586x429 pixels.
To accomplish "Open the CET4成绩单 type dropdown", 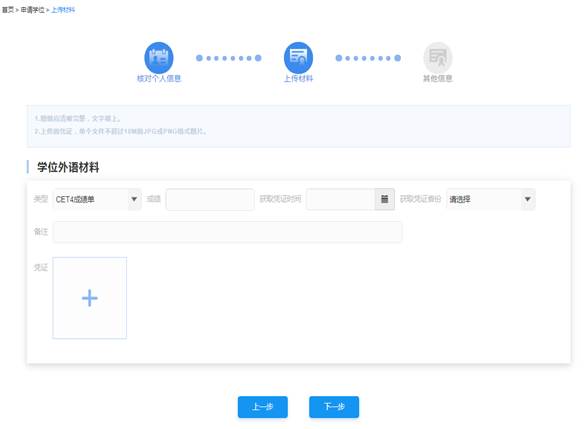I will [x=97, y=199].
